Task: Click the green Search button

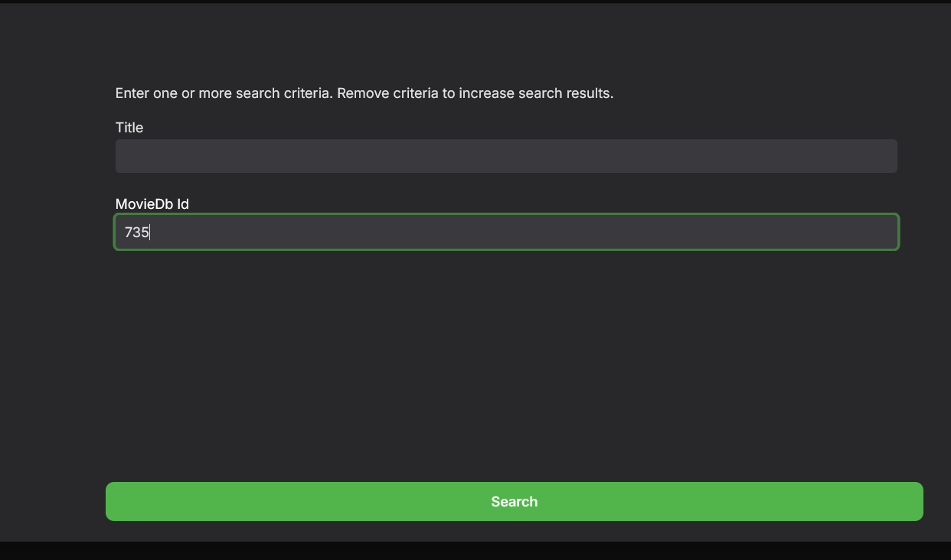Action: [514, 501]
